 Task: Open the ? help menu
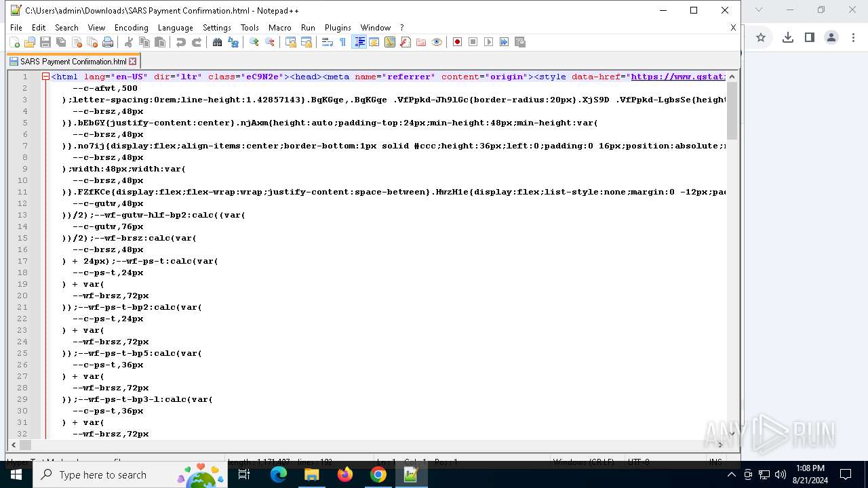401,28
